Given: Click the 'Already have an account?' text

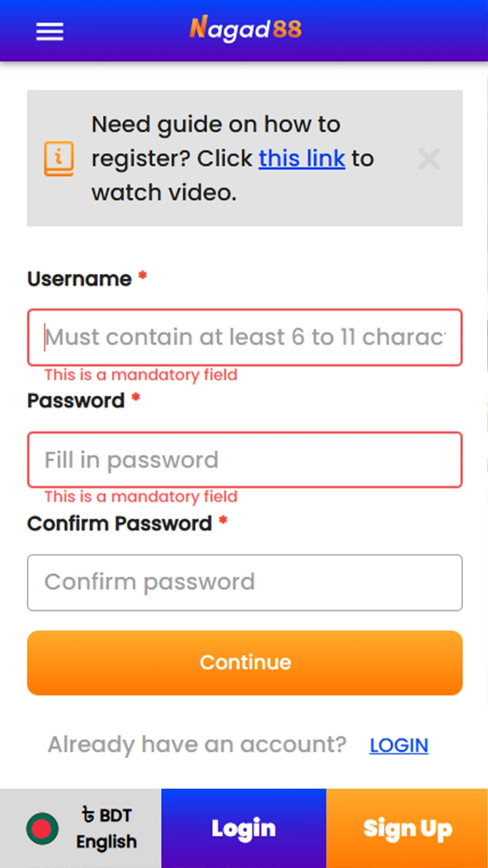Looking at the screenshot, I should point(197,745).
